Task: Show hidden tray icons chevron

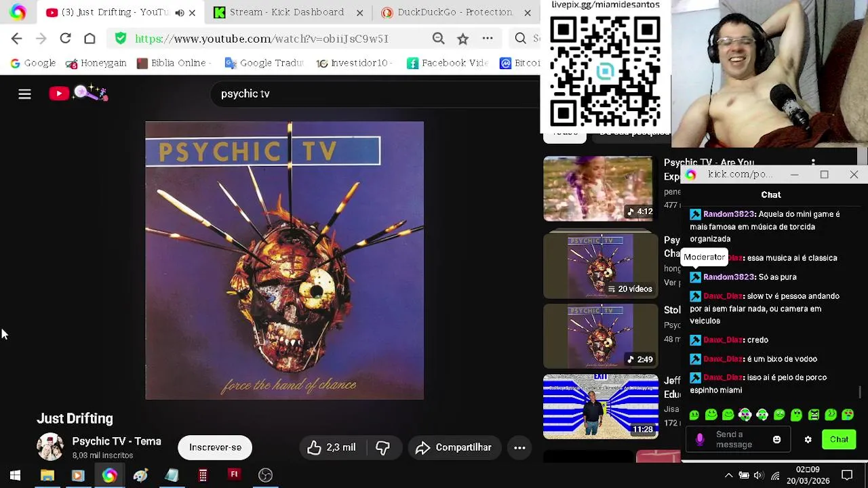Action: (x=728, y=476)
